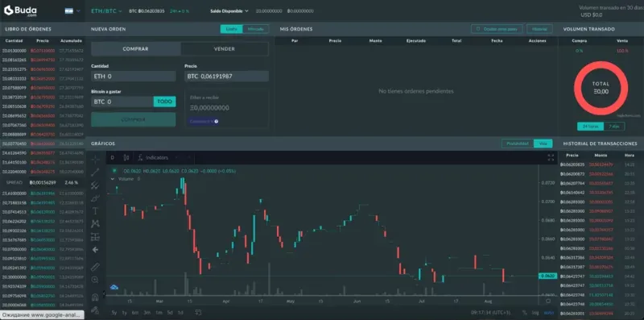Open the Indicators menu
Image resolution: width=644 pixels, height=320 pixels.
[153, 157]
